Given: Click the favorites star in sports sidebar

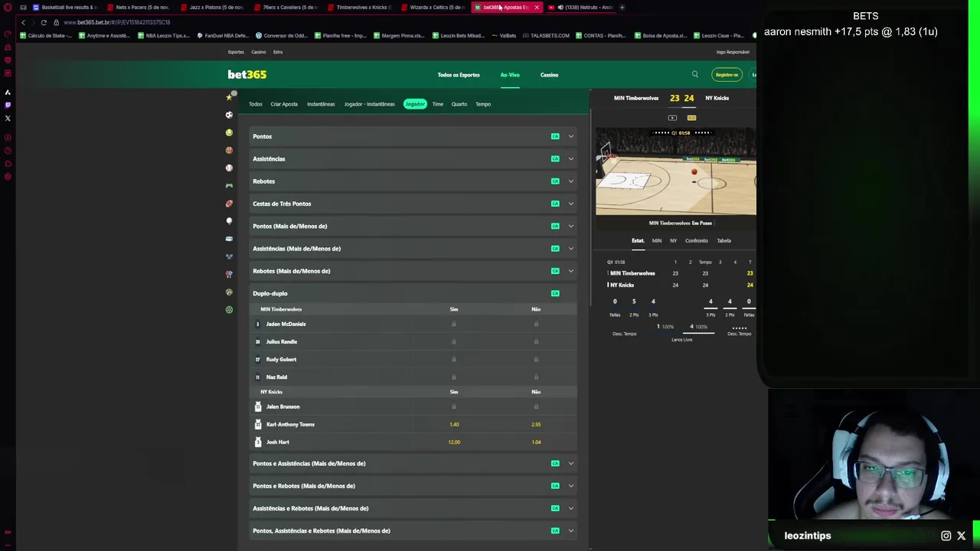Looking at the screenshot, I should 228,97.
